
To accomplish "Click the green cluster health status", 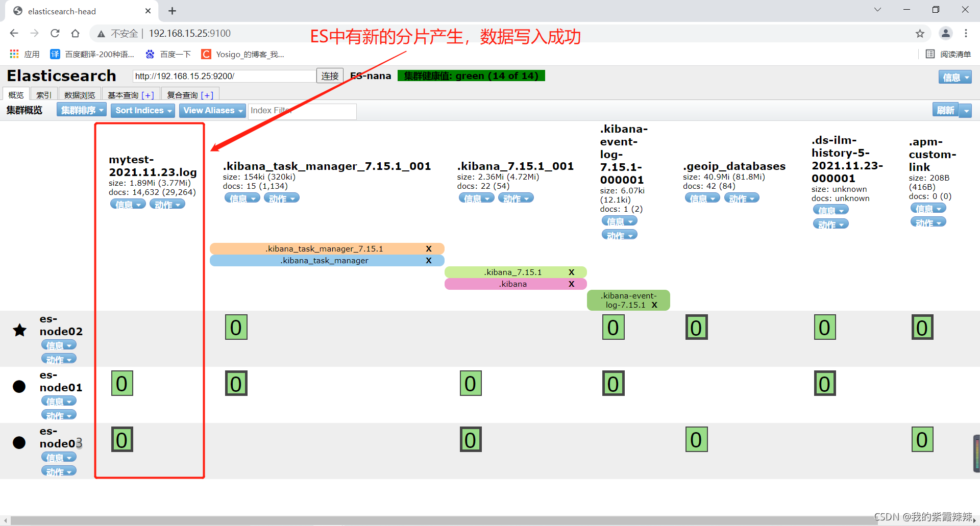I will (x=471, y=76).
